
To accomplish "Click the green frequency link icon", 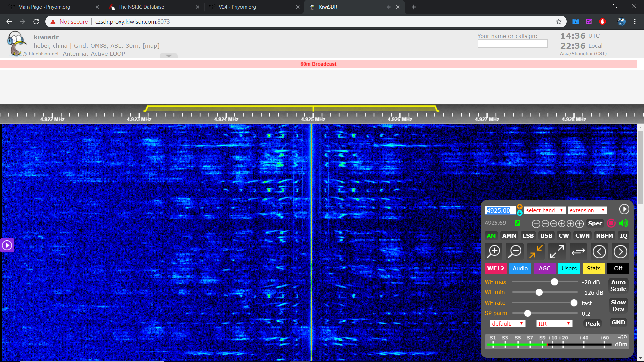I will click(x=517, y=223).
